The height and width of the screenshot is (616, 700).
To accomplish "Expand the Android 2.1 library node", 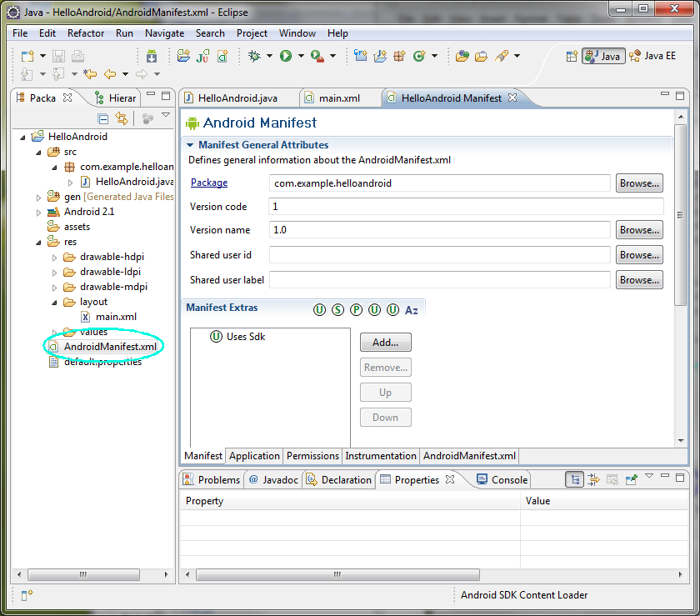I will click(x=39, y=213).
